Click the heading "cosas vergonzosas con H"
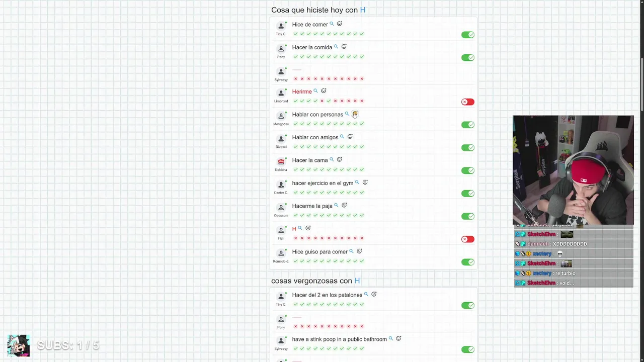This screenshot has height=362, width=644. [315, 281]
